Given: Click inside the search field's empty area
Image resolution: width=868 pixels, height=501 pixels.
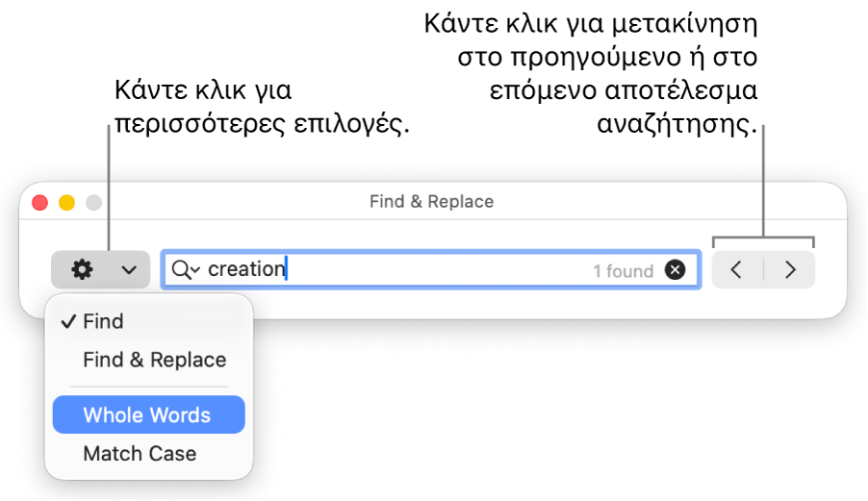Looking at the screenshot, I should pyautogui.click(x=433, y=270).
